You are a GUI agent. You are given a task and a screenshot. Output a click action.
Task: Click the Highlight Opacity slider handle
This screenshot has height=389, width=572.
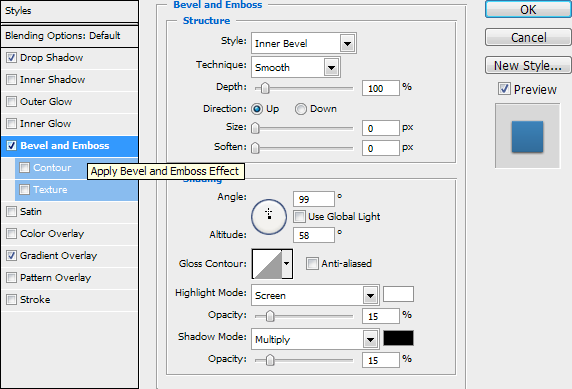[x=270, y=316]
